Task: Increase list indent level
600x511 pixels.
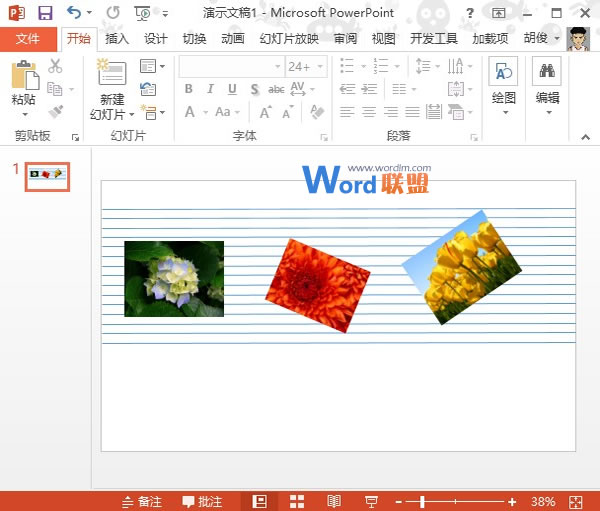Action: (x=369, y=89)
